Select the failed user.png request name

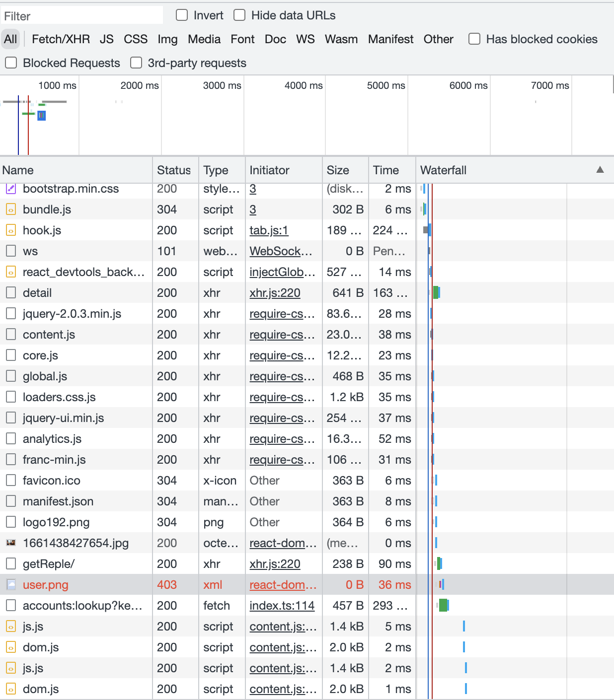(x=46, y=585)
